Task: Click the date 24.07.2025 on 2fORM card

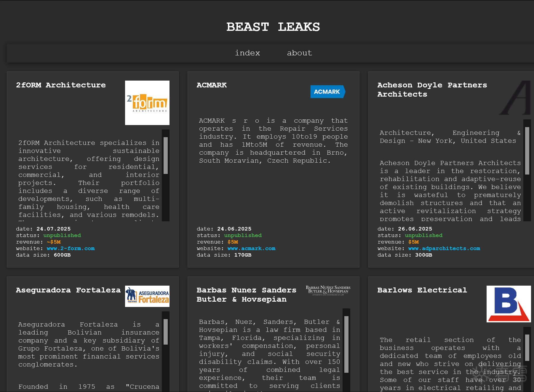Action: click(54, 229)
